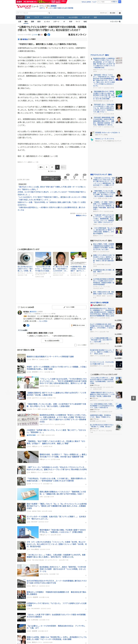The width and height of the screenshot is (138, 644).
Task: Select the 速報 navigation tab
Action: click(28, 17)
